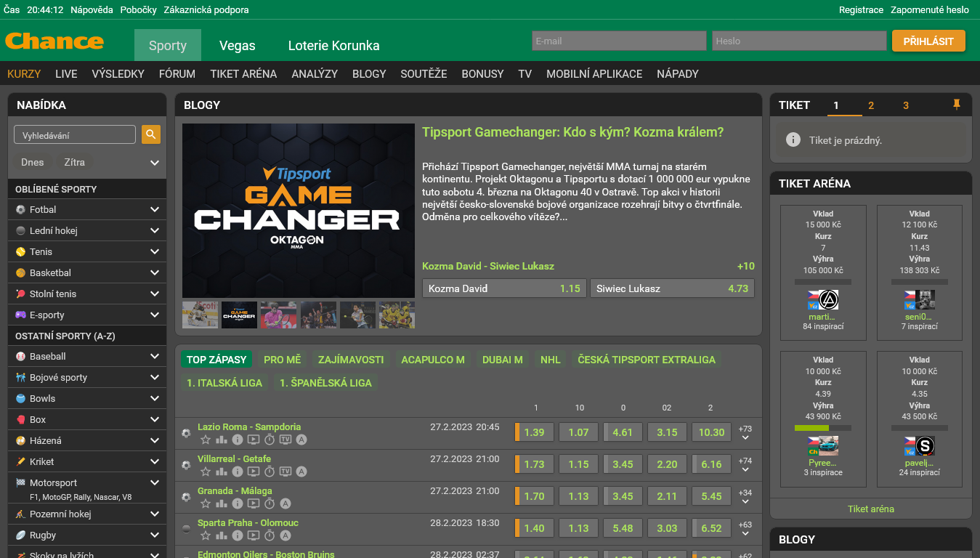Favorite the Lazio Roma - Sampdoria match star
Image resolution: width=980 pixels, height=558 pixels.
[x=206, y=440]
